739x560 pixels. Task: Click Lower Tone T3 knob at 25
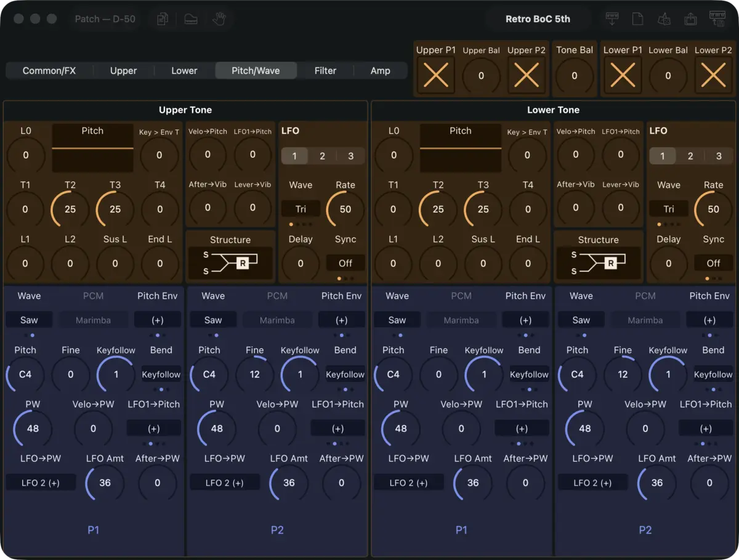click(483, 209)
